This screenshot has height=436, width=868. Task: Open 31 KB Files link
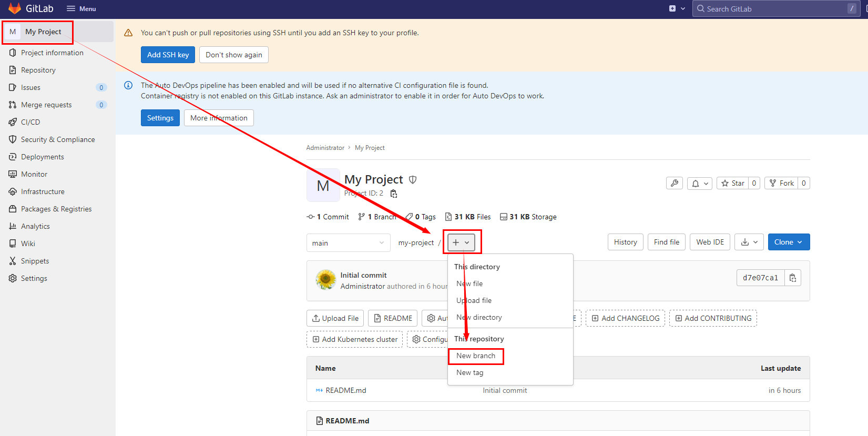click(x=467, y=217)
